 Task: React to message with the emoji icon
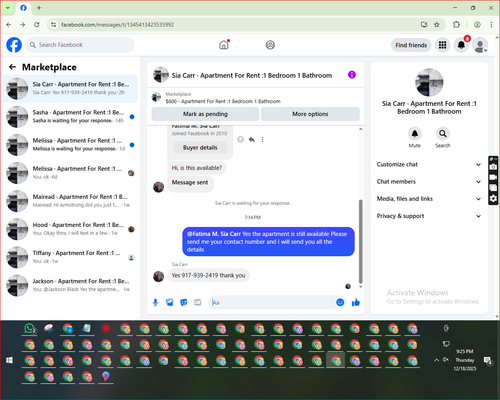pyautogui.click(x=240, y=139)
